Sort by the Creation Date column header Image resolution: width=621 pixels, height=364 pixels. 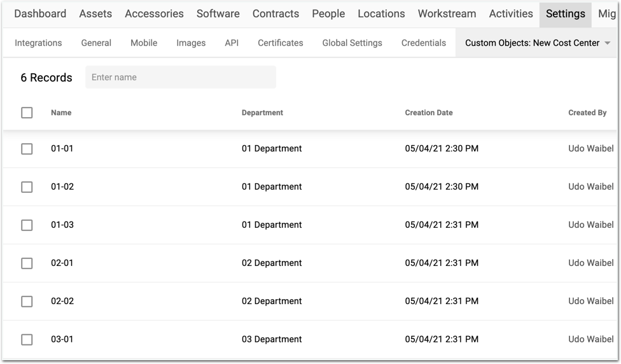coord(429,113)
